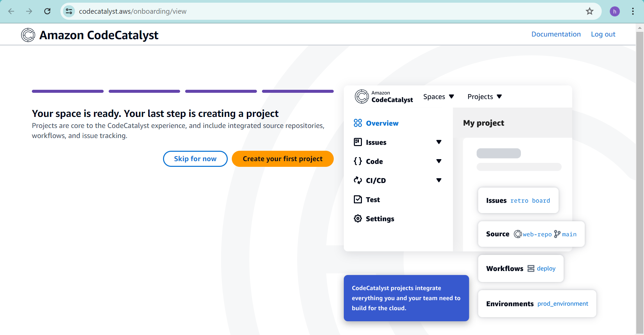
Task: Click the web-repo repository icon
Action: coord(518,234)
